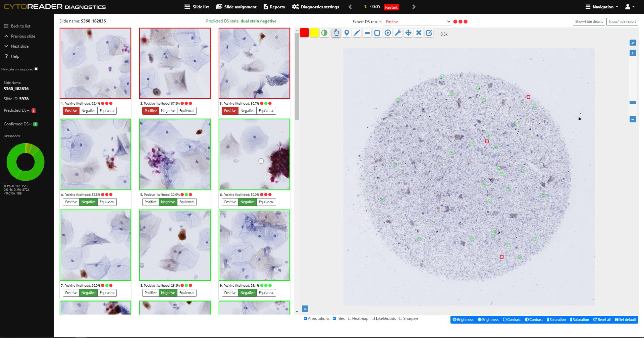The image size is (644, 338).
Task: Click the Show/hide report button
Action: tap(622, 21)
